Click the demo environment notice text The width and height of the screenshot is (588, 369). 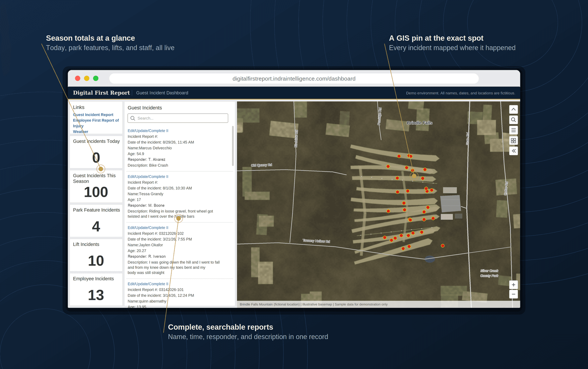click(460, 93)
